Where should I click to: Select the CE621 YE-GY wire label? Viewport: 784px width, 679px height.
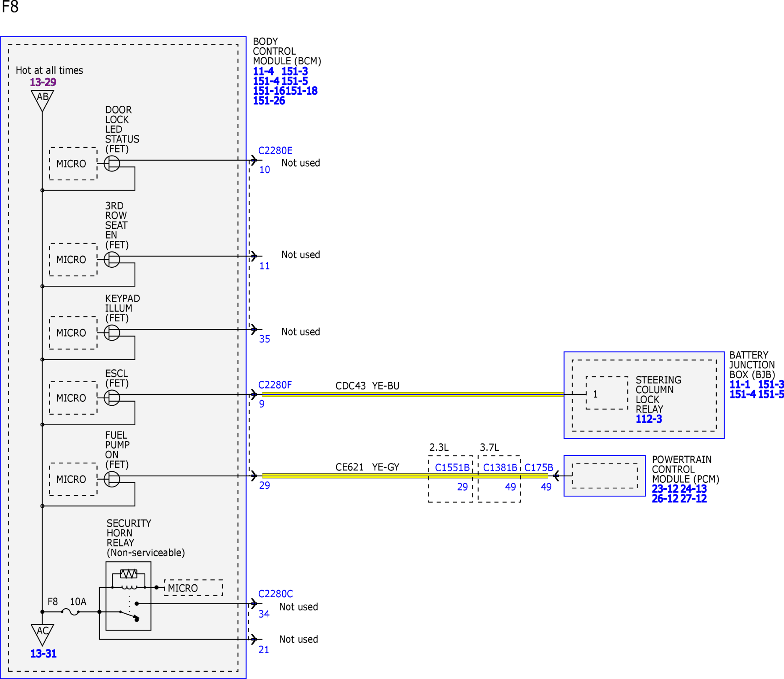[367, 467]
